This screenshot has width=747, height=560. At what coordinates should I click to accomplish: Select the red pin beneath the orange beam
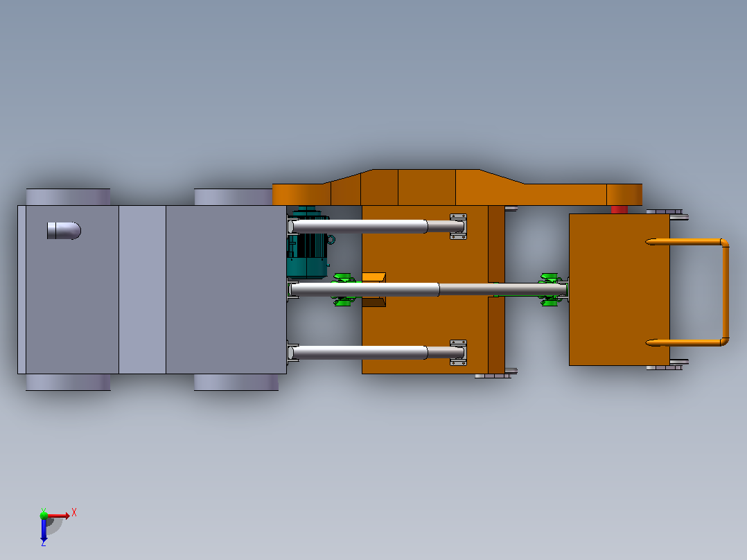click(x=619, y=210)
